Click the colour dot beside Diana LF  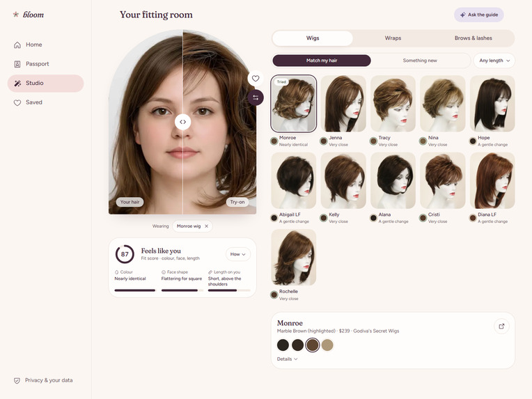[473, 218]
